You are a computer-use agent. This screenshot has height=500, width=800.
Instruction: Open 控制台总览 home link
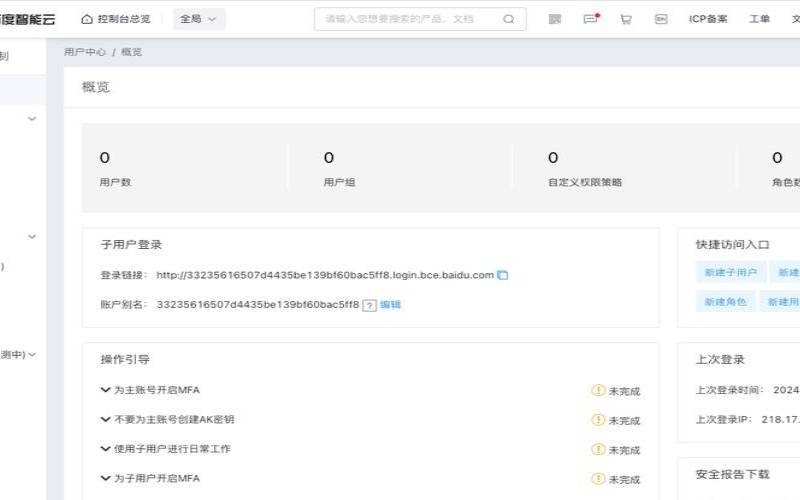116,19
